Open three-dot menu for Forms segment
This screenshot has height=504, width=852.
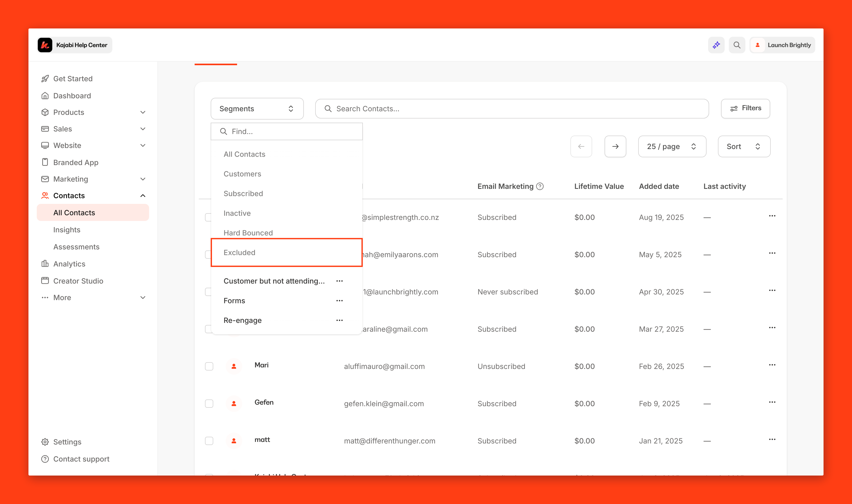coord(339,301)
